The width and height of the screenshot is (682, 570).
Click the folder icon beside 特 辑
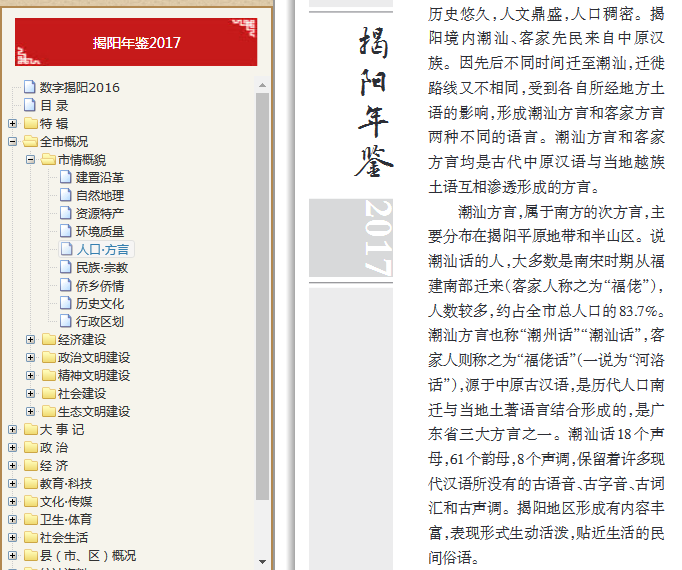[30, 123]
